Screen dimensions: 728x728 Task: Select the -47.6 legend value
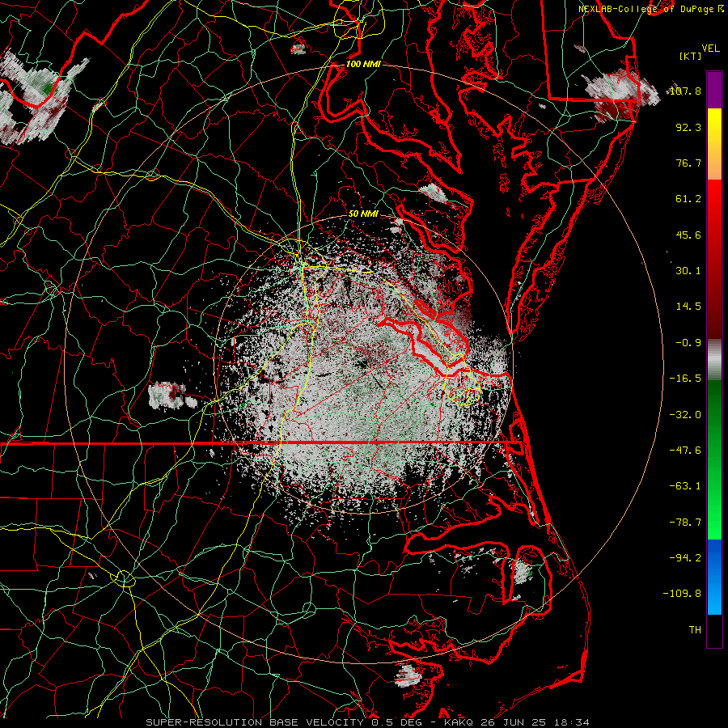(685, 451)
